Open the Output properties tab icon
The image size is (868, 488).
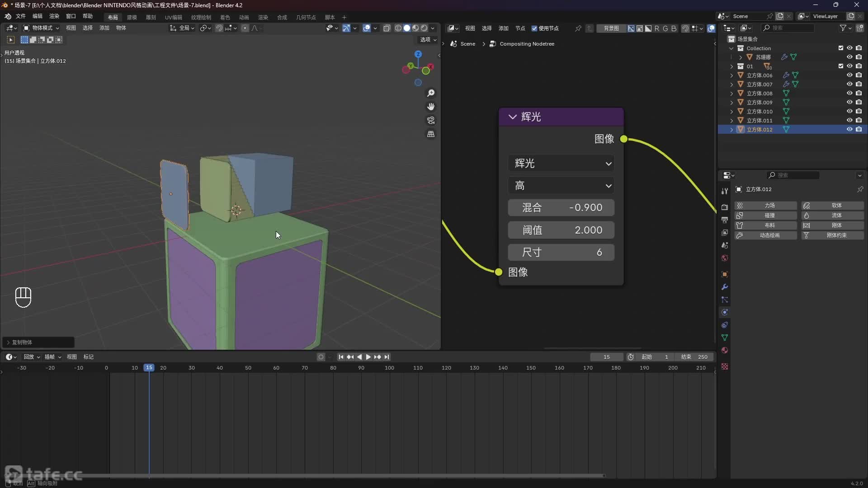pyautogui.click(x=725, y=220)
